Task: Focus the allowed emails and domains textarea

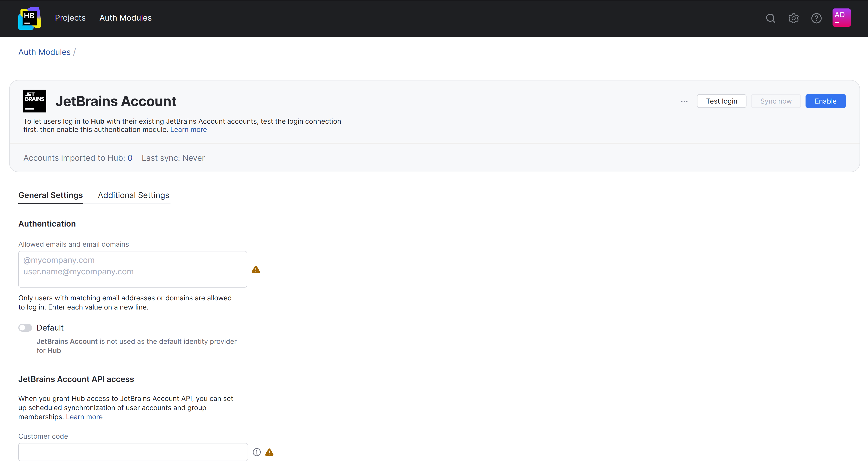Action: pyautogui.click(x=132, y=269)
